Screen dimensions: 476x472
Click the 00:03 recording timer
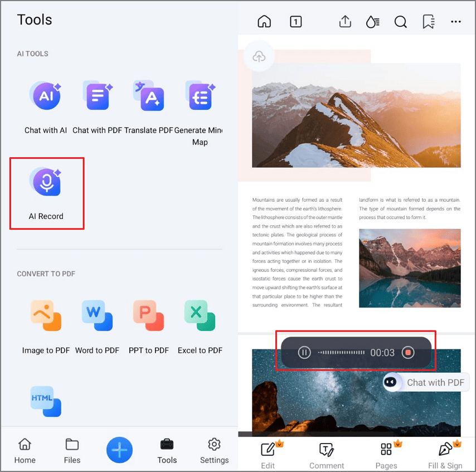382,353
